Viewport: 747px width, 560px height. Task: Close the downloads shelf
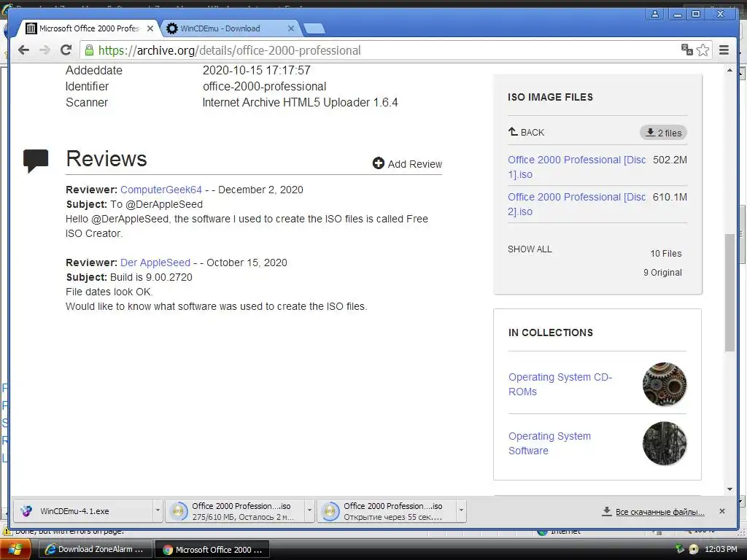721,511
